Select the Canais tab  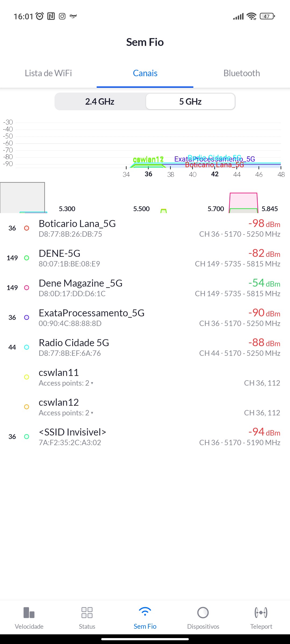pyautogui.click(x=145, y=73)
